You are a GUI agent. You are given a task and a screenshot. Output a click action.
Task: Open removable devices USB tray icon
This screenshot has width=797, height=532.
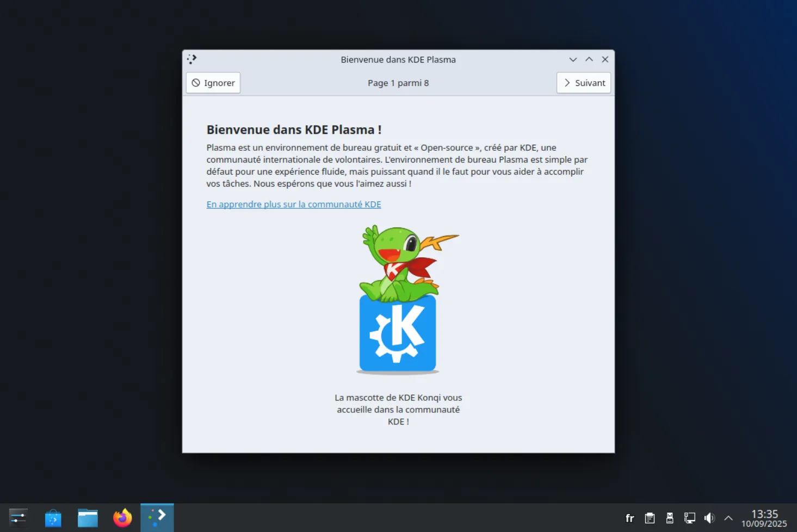670,518
